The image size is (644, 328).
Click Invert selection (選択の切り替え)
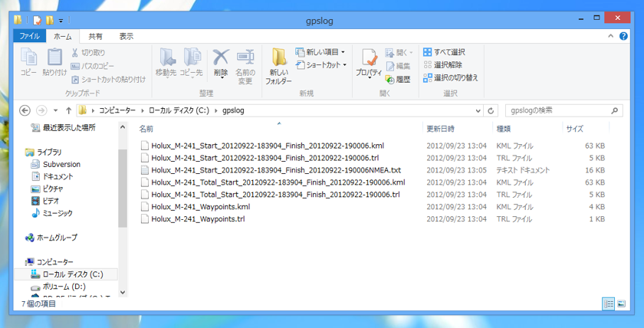click(x=451, y=77)
